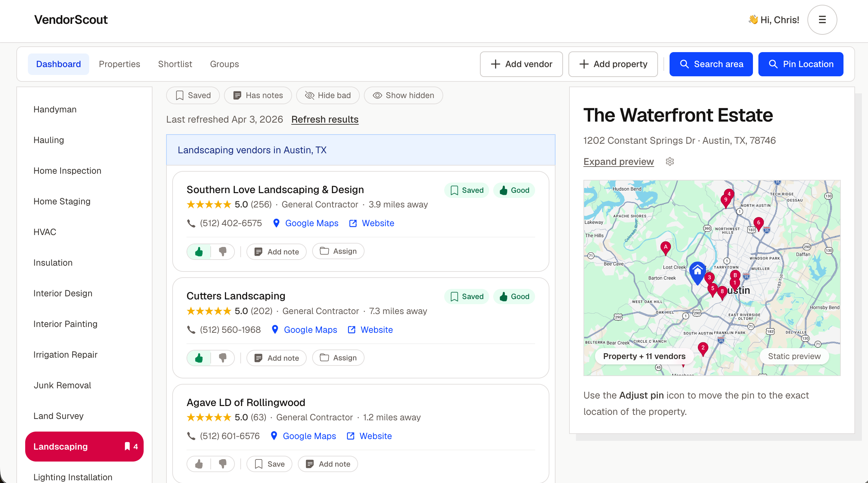Click the Saved badge on Southern Love Landscaping
Image resolution: width=868 pixels, height=483 pixels.
point(467,190)
